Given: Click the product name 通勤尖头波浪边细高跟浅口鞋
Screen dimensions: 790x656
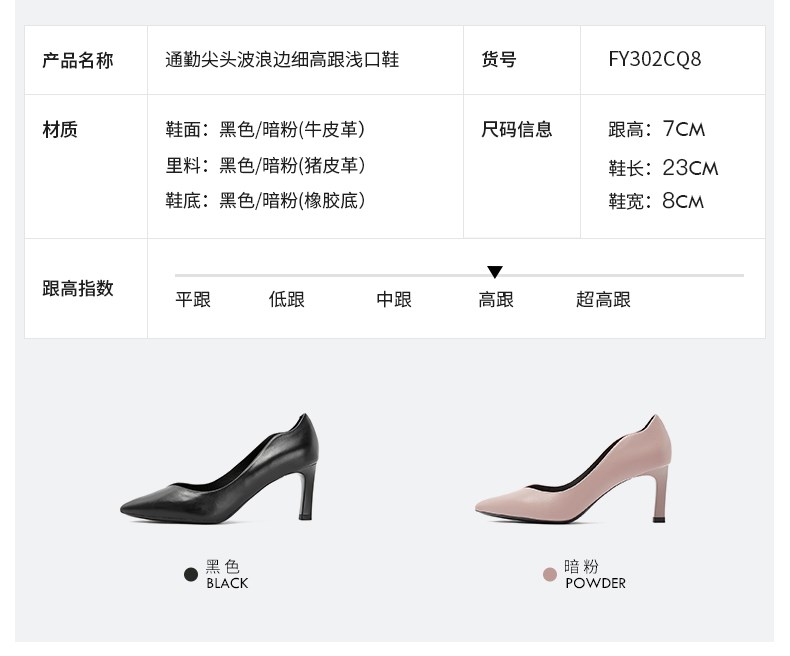Looking at the screenshot, I should click(282, 60).
